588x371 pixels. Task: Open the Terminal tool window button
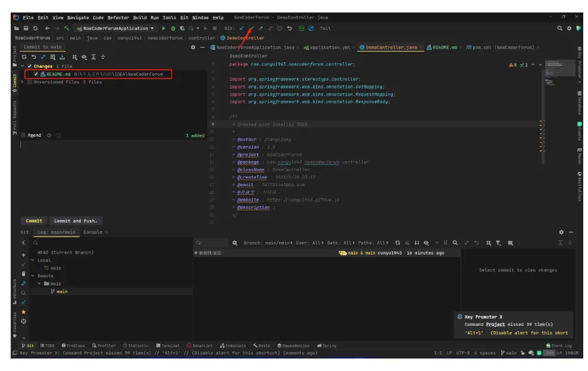168,345
